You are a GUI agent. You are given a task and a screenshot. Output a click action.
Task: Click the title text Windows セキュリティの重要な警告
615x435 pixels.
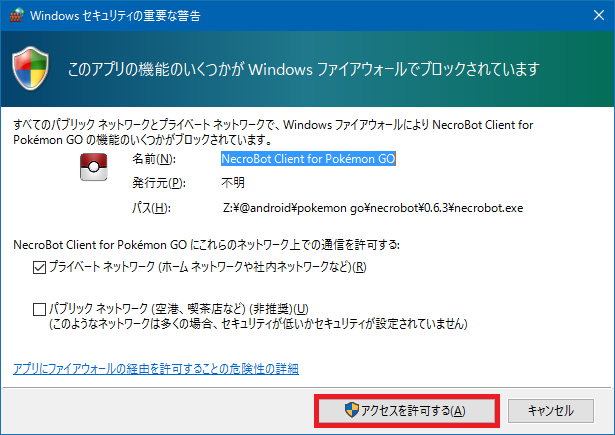[115, 16]
